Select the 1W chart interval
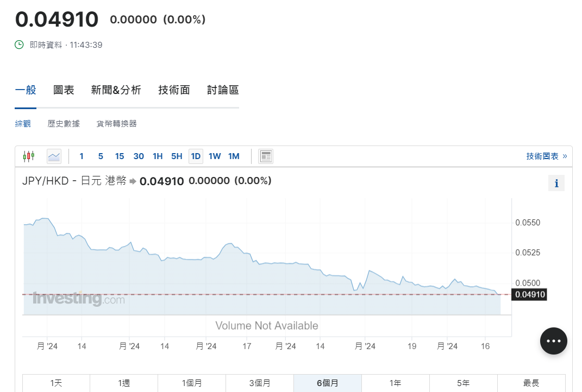Image resolution: width=582 pixels, height=392 pixels. [x=215, y=156]
